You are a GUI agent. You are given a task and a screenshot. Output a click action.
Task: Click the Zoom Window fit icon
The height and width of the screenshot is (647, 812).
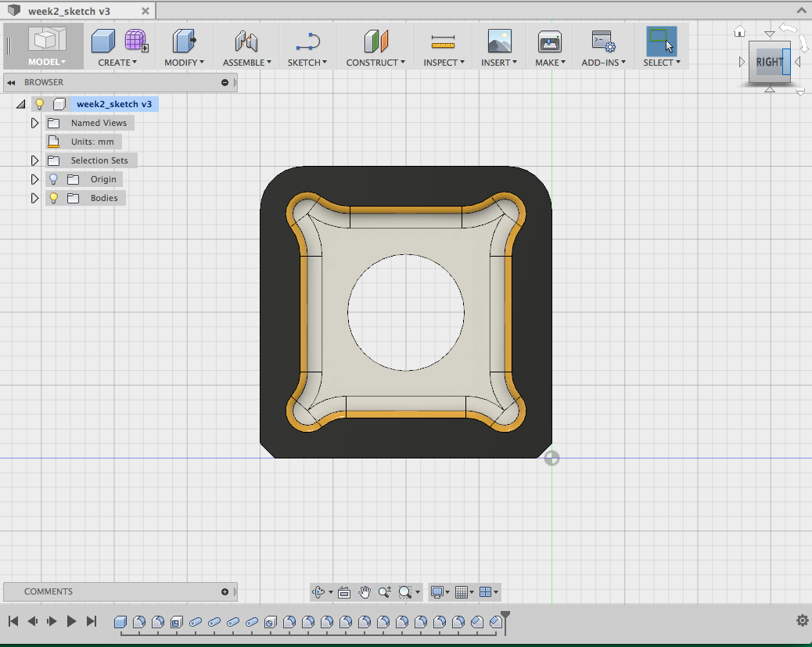pyautogui.click(x=405, y=591)
